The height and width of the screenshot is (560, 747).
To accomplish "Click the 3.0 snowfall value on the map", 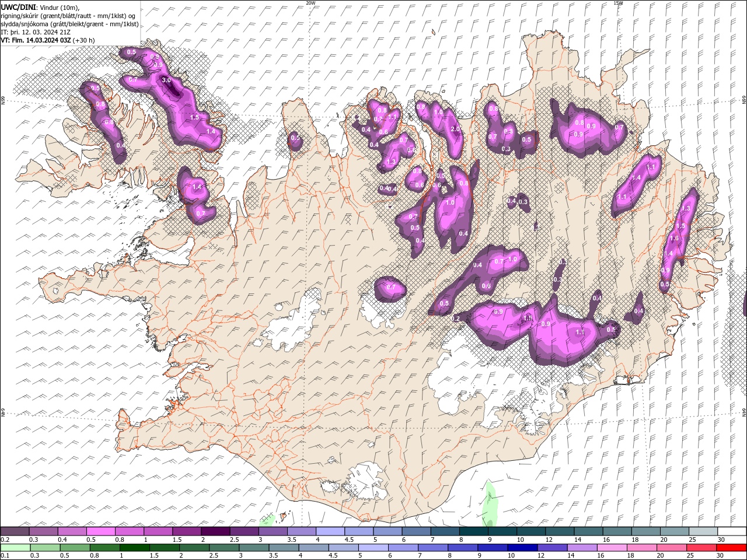I will (166, 80).
